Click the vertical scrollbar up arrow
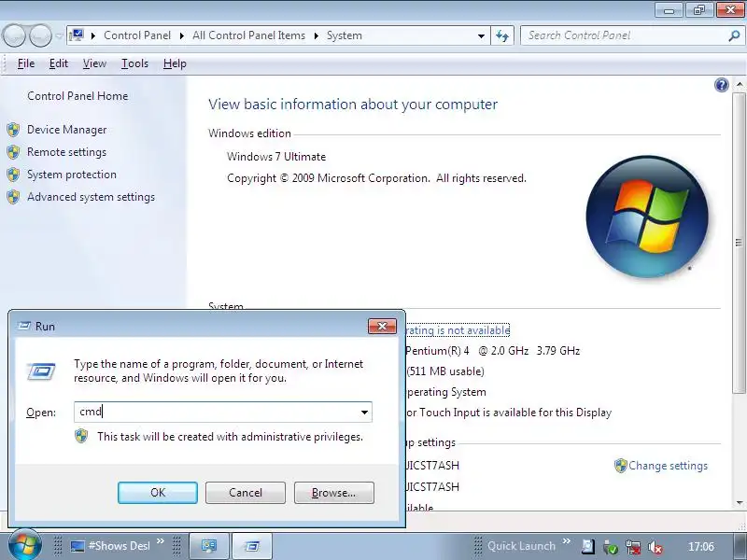This screenshot has width=747, height=560. coord(740,84)
